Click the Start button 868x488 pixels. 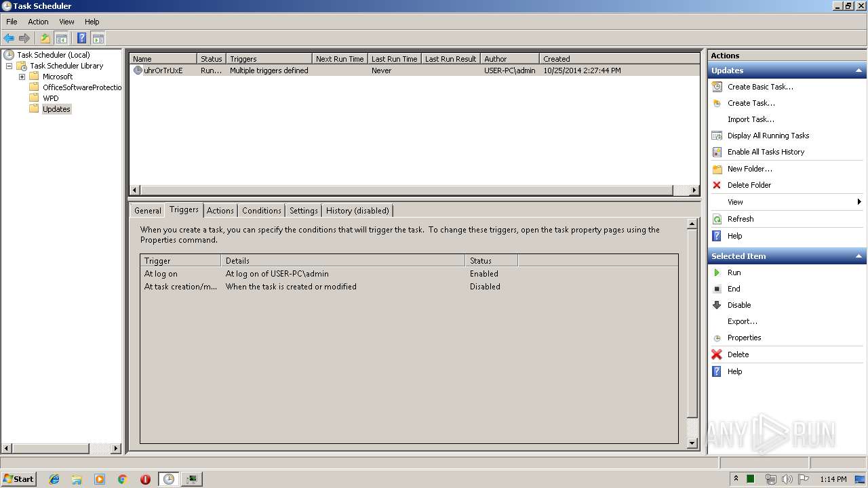(18, 479)
